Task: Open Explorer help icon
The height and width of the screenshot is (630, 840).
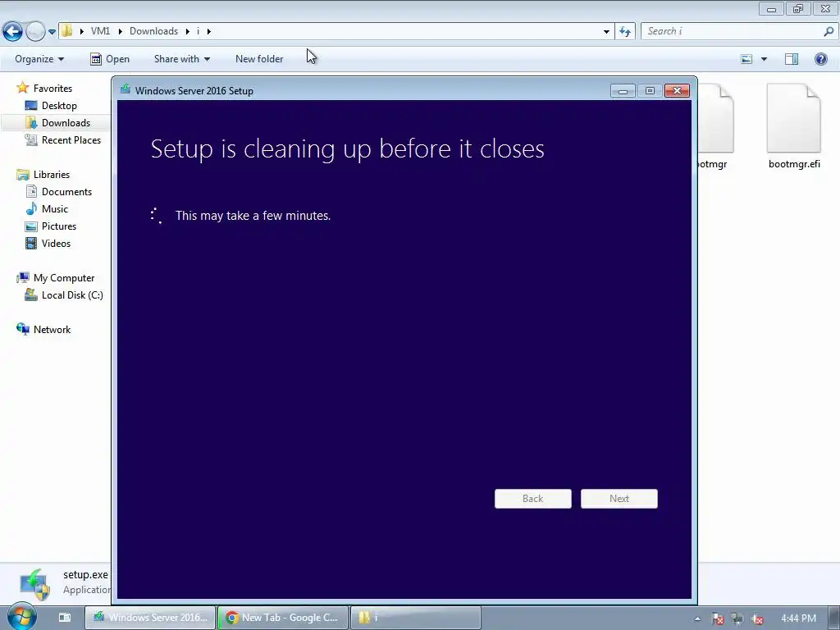Action: click(820, 59)
